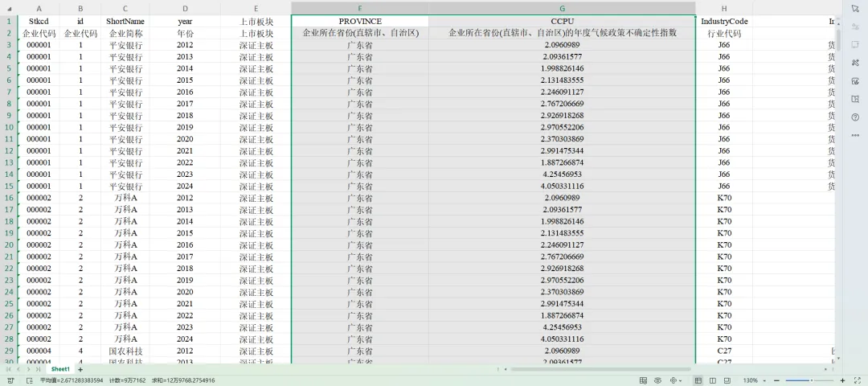
Task: Select column E header
Action: 256,8
